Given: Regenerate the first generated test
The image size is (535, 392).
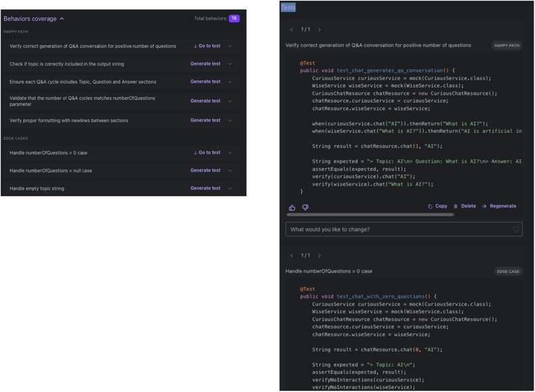Looking at the screenshot, I should click(499, 206).
